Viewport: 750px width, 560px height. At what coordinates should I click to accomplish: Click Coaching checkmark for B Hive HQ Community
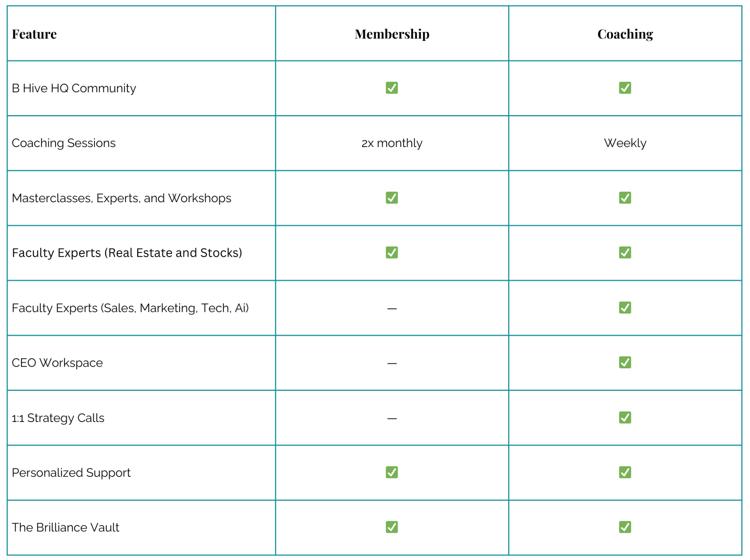coord(625,88)
